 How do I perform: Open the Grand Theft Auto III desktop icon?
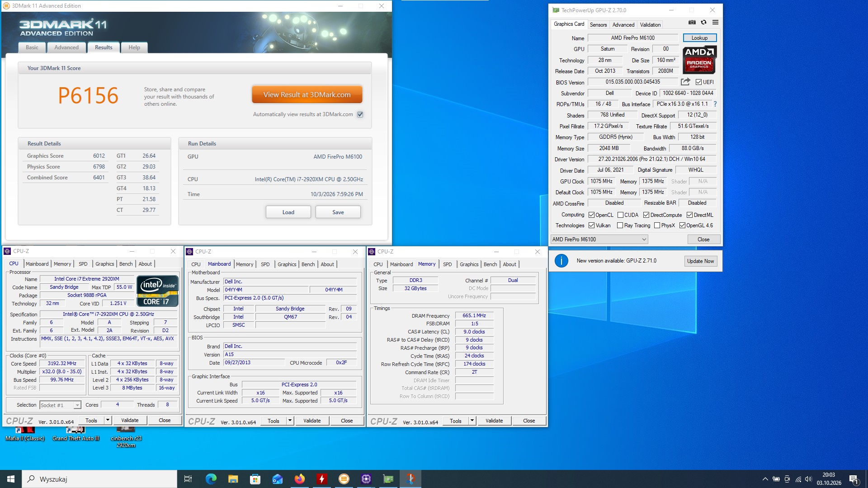[x=75, y=434]
